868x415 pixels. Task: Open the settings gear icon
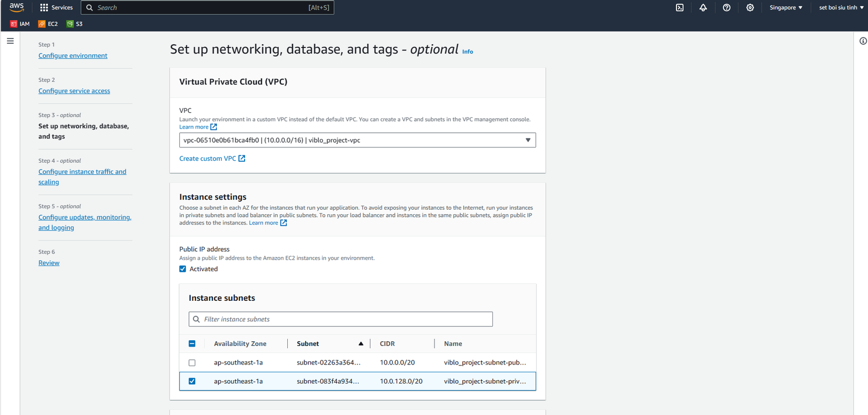[x=750, y=8]
